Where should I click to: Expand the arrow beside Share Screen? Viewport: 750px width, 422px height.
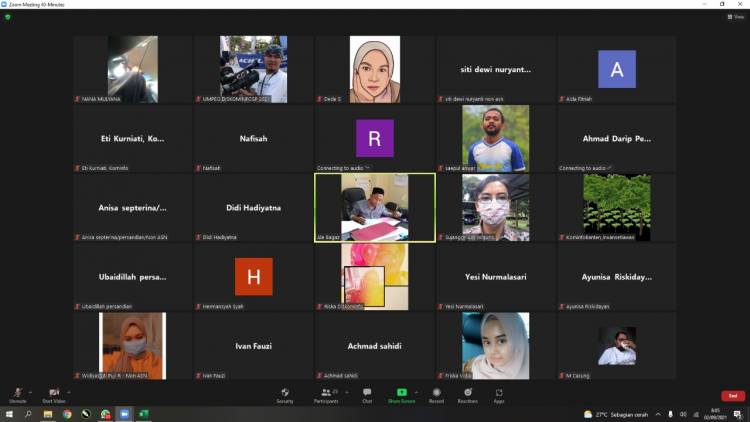[415, 391]
